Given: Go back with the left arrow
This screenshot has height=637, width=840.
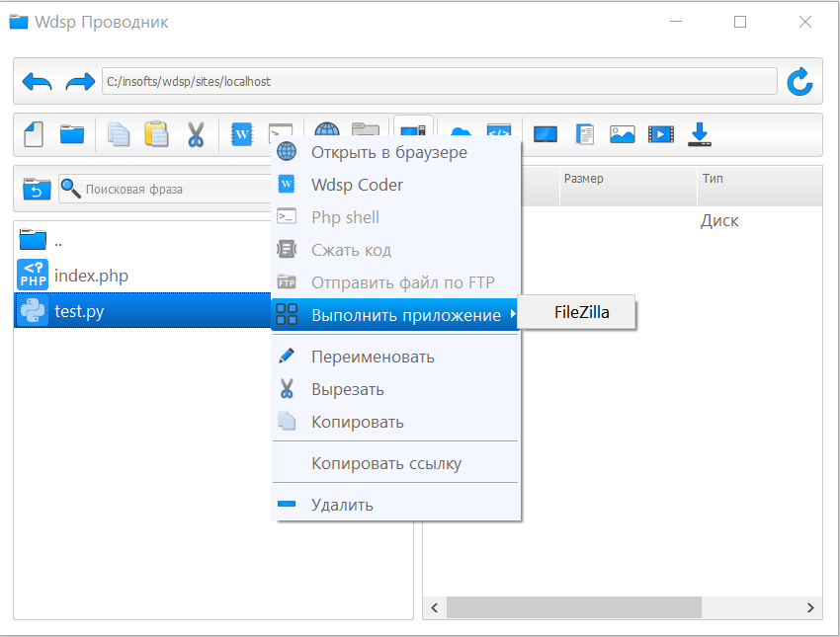Looking at the screenshot, I should (37, 82).
